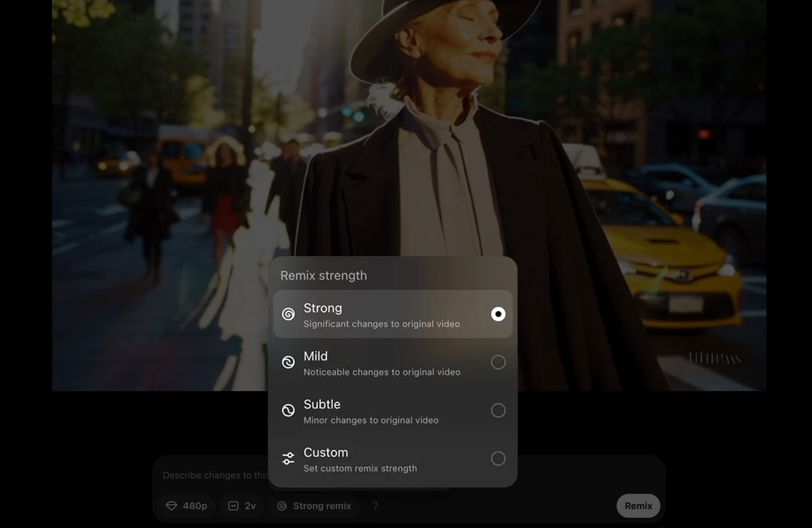This screenshot has width=812, height=528.
Task: Click the sliders icon beside Custom
Action: coord(288,459)
